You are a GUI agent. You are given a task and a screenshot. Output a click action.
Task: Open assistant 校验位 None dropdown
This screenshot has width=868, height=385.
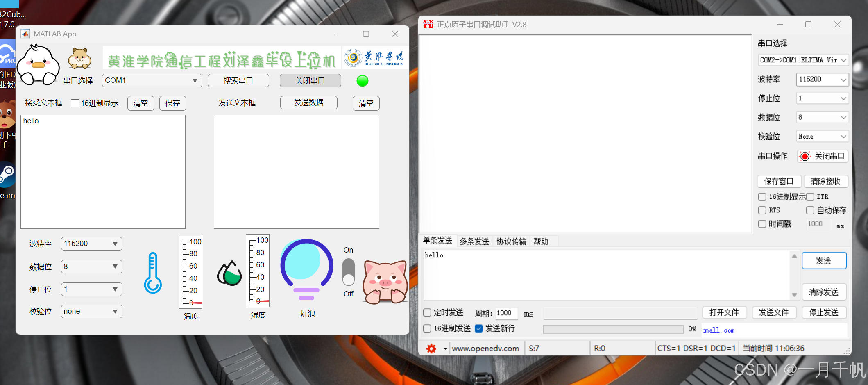coord(822,137)
